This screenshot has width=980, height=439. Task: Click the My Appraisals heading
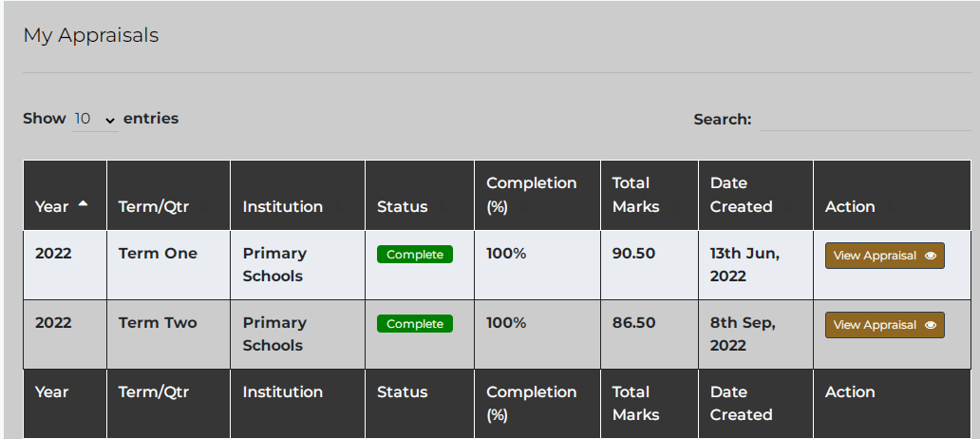coord(91,35)
